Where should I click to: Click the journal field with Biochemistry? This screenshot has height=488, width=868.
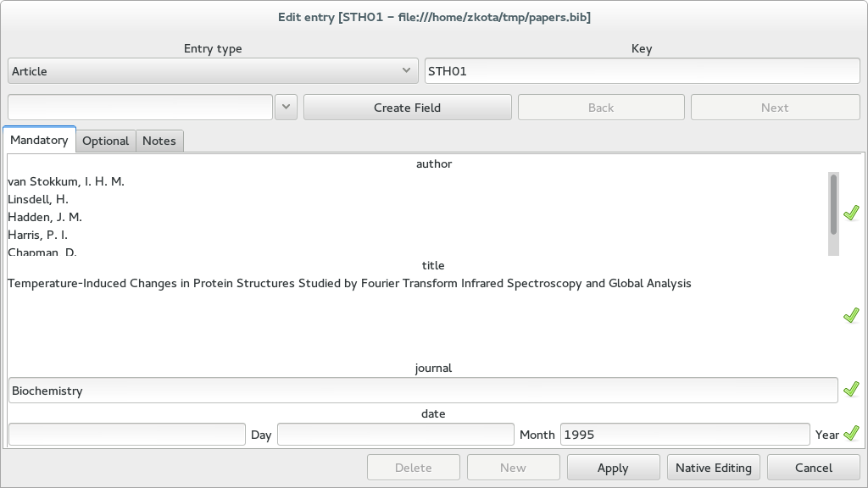tap(423, 391)
